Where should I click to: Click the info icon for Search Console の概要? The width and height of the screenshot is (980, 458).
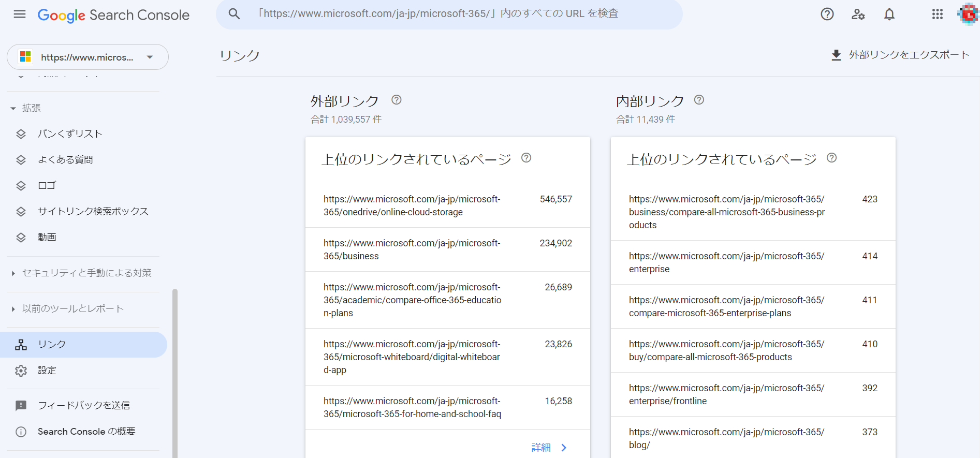coord(21,432)
